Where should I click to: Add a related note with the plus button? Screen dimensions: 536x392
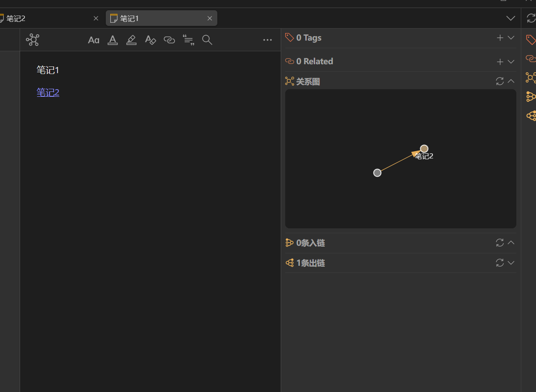[x=500, y=62]
